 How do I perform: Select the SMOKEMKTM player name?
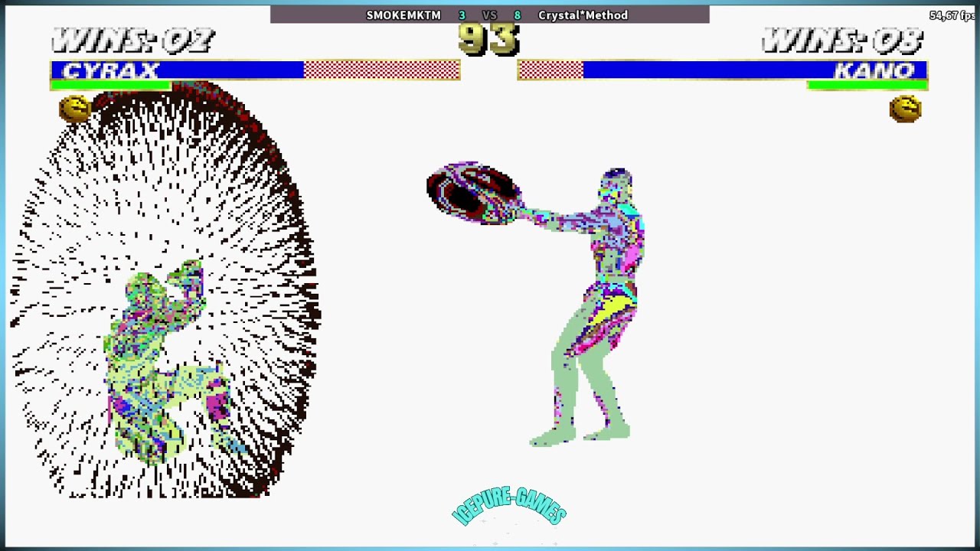click(x=403, y=15)
